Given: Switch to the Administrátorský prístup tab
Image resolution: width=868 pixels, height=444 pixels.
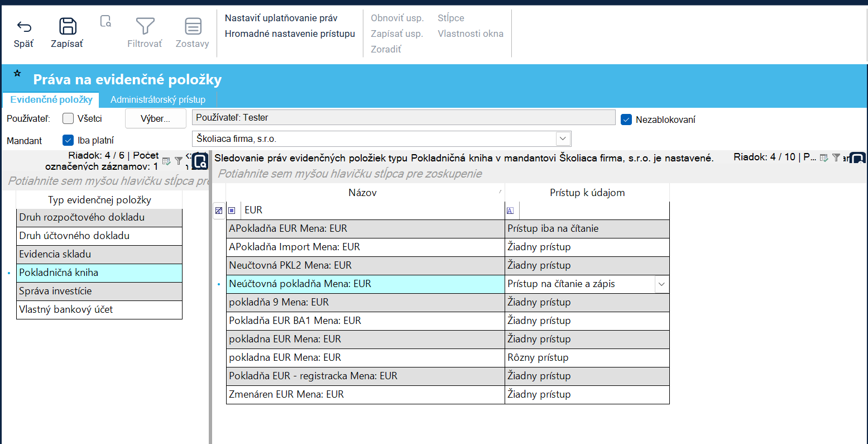Looking at the screenshot, I should tap(158, 99).
